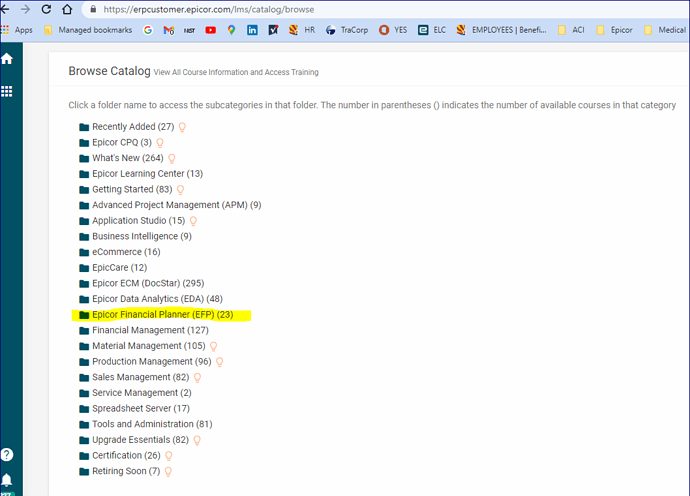Open Sales Management (82) folder

[134, 377]
